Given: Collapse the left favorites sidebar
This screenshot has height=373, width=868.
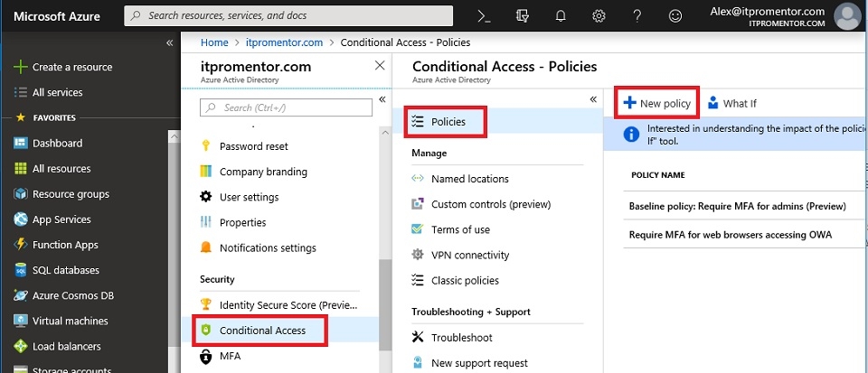Looking at the screenshot, I should (170, 43).
